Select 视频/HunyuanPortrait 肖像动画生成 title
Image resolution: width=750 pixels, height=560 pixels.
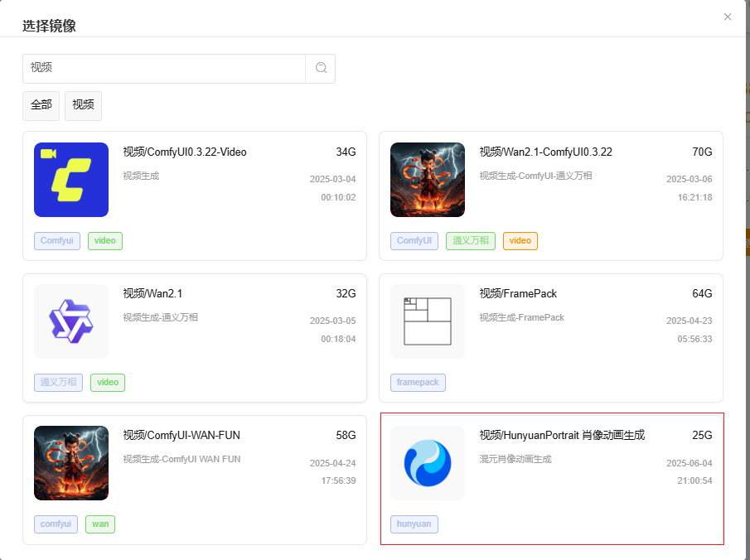pyautogui.click(x=562, y=435)
